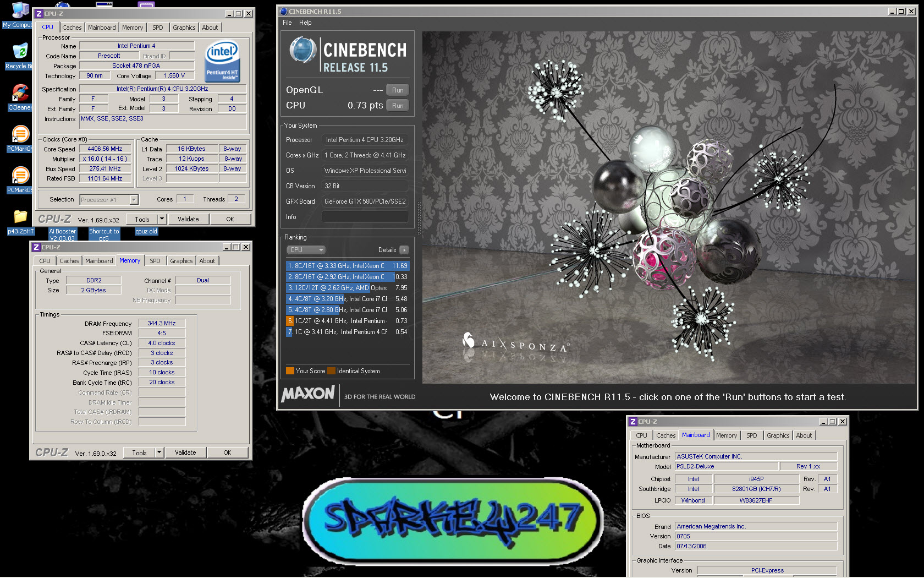Open the cpuz old desktop shortcut
924x578 pixels.
[146, 231]
